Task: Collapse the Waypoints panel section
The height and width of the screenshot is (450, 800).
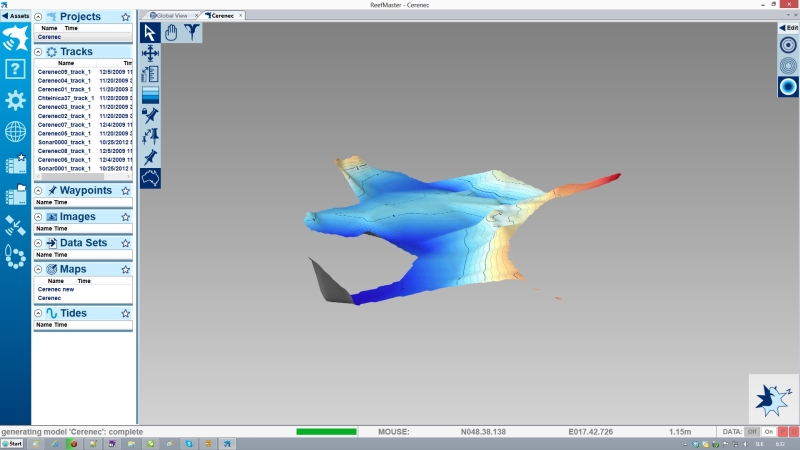Action: coord(38,190)
